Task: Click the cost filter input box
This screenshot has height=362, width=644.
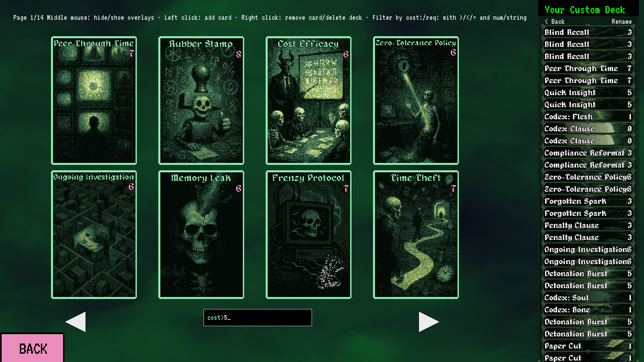Action: (257, 317)
